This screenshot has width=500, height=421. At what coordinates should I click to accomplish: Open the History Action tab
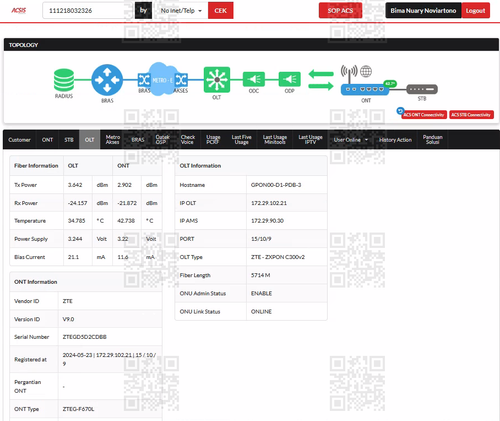[x=395, y=140]
